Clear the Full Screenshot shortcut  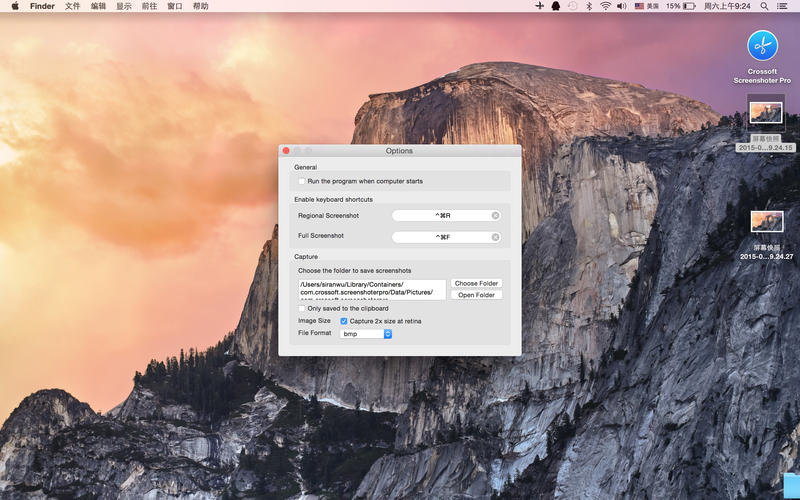pos(495,238)
